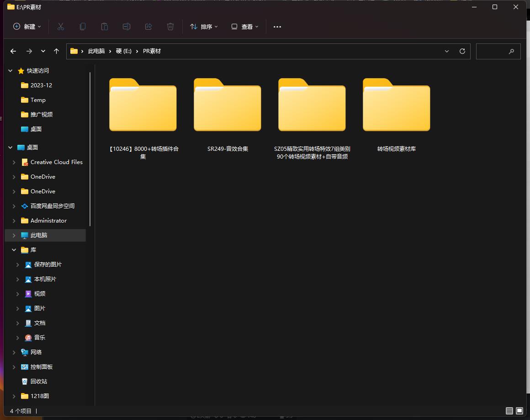This screenshot has width=530, height=420.
Task: Go back with the left arrow
Action: click(13, 51)
